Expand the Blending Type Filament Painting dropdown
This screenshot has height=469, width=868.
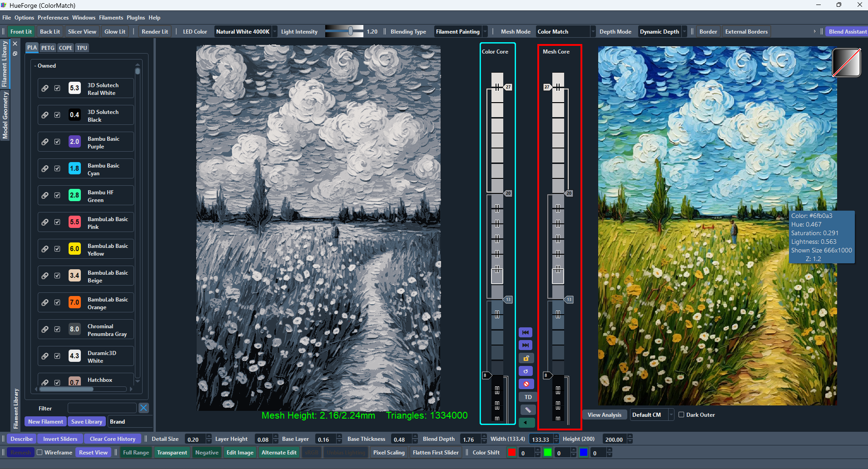(461, 32)
